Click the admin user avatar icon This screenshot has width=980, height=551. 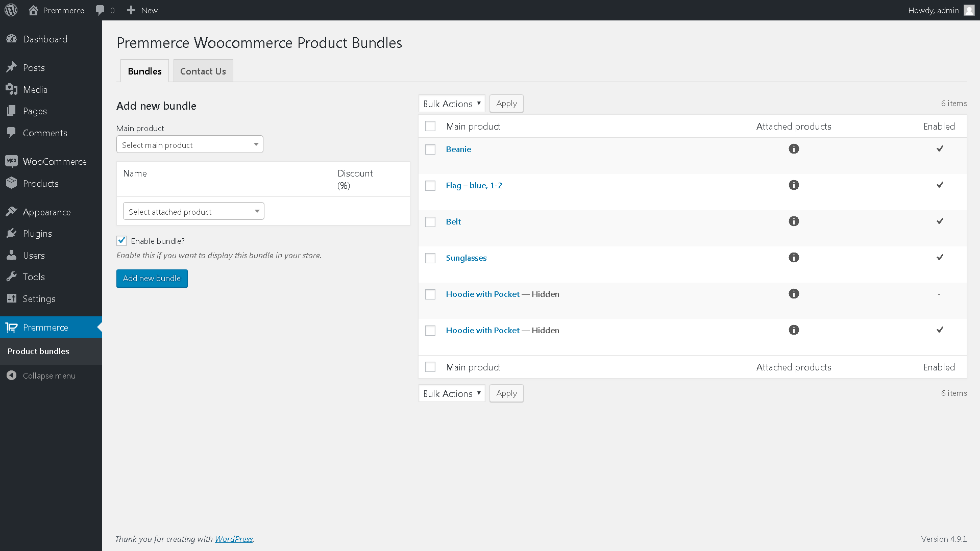[969, 10]
